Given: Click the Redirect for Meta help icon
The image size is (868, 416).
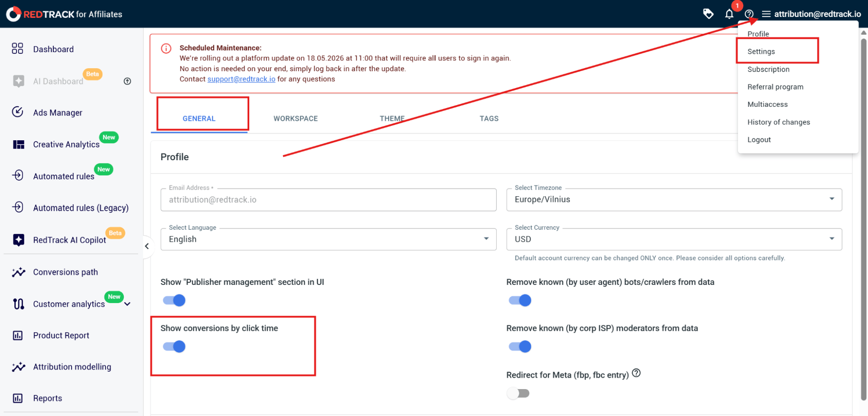Looking at the screenshot, I should [x=636, y=373].
